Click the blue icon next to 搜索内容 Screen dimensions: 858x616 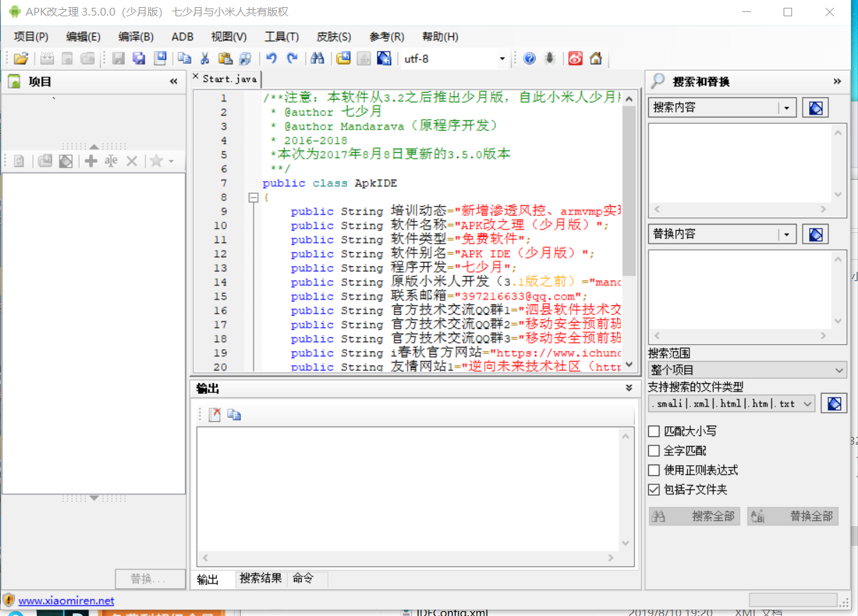pos(815,108)
